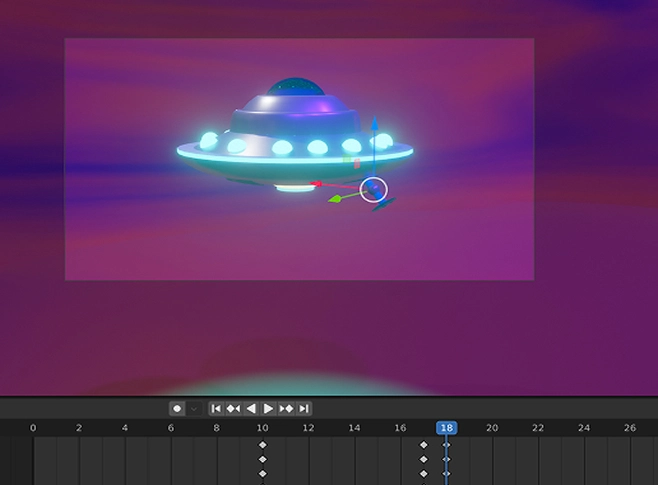This screenshot has height=485, width=658.
Task: Click the red X-axis gizmo arrow
Action: click(316, 184)
